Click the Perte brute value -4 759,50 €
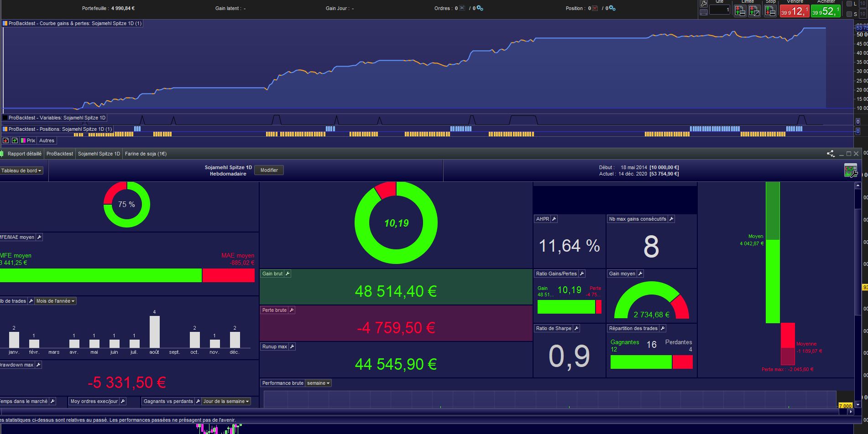868x434 pixels. click(396, 328)
